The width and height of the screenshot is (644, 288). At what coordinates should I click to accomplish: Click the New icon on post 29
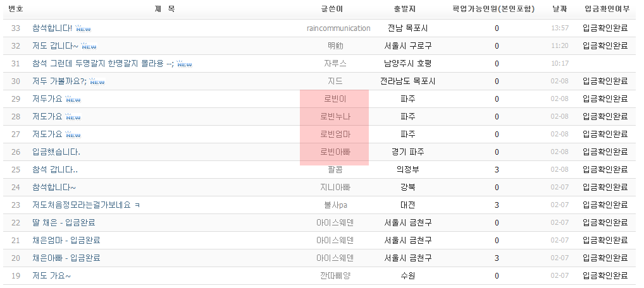(x=73, y=99)
